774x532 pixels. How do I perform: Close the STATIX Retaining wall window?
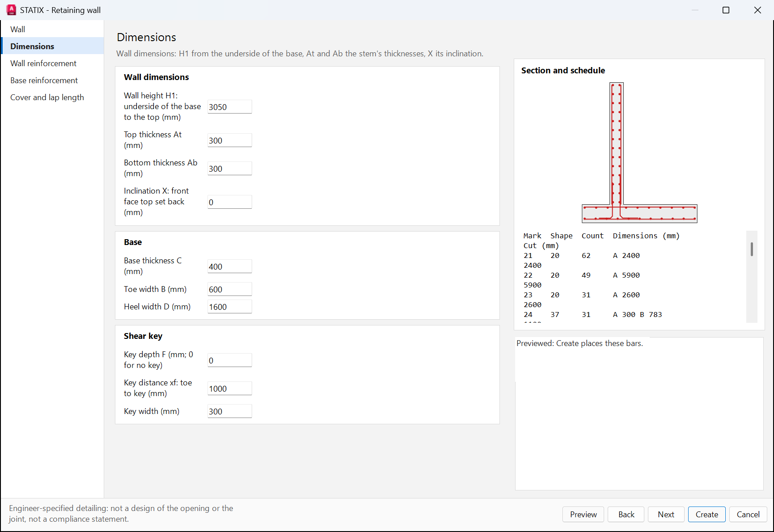(757, 10)
